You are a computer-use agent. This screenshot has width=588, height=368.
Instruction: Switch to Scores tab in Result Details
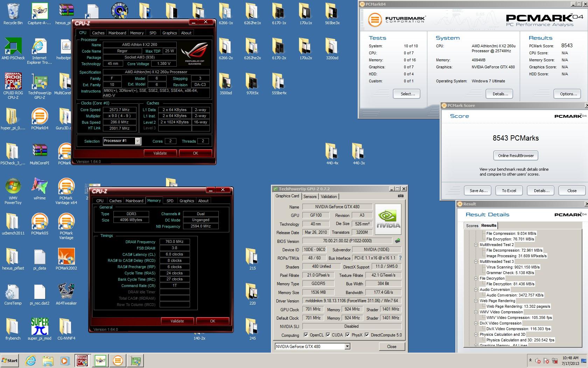click(472, 226)
